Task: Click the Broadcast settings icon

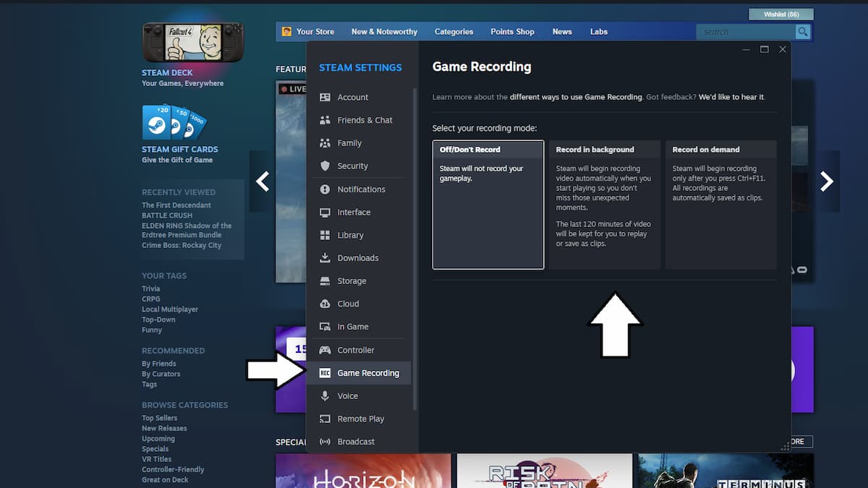Action: click(326, 442)
